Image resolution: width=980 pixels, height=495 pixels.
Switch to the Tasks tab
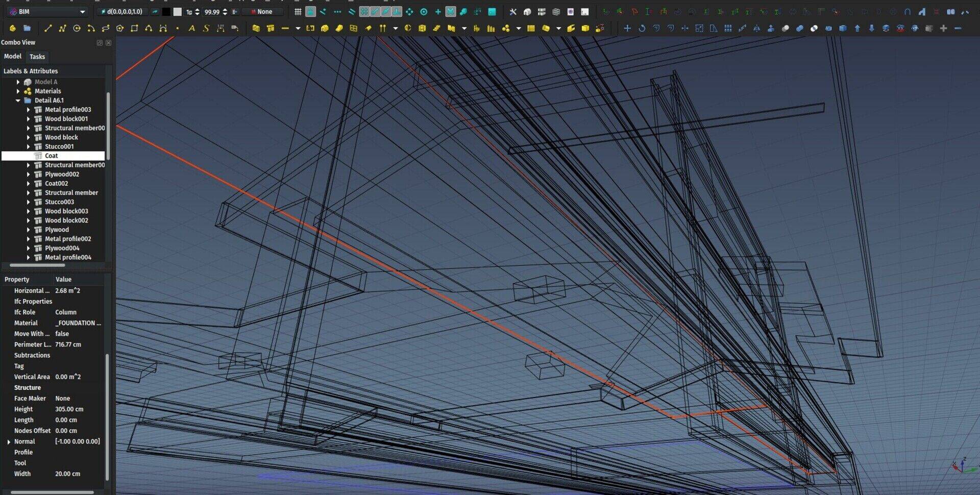coord(37,57)
